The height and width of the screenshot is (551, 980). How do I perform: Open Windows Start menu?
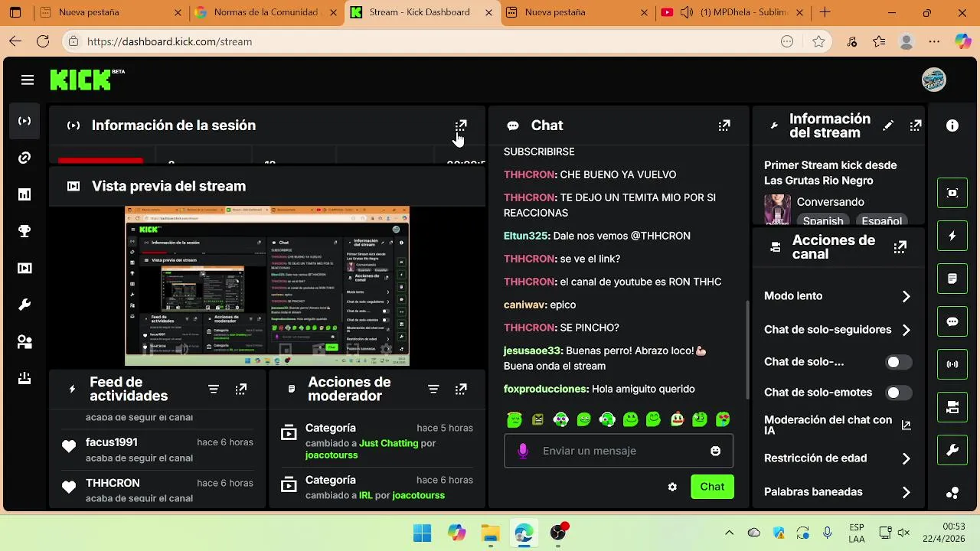[422, 533]
